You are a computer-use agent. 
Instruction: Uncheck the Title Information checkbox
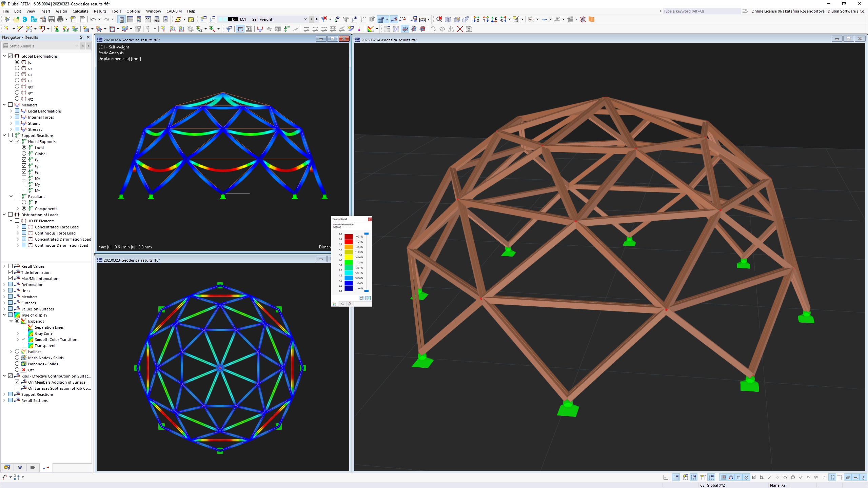click(x=11, y=272)
